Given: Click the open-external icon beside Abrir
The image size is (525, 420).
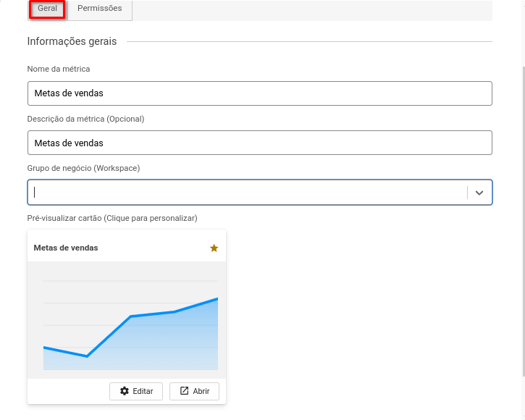Looking at the screenshot, I should [184, 391].
